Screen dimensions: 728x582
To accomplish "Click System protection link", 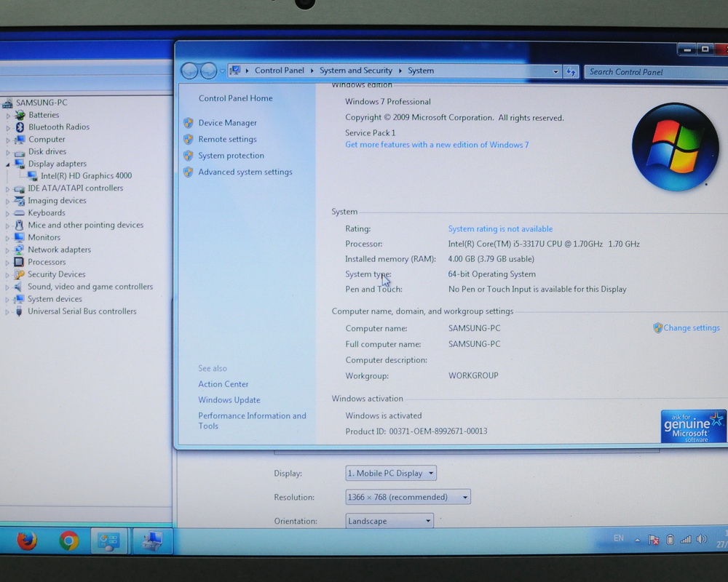I will coord(232,156).
